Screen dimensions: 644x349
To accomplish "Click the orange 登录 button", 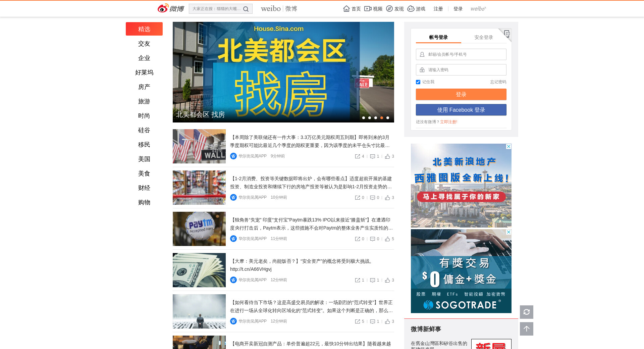I will pos(461,94).
